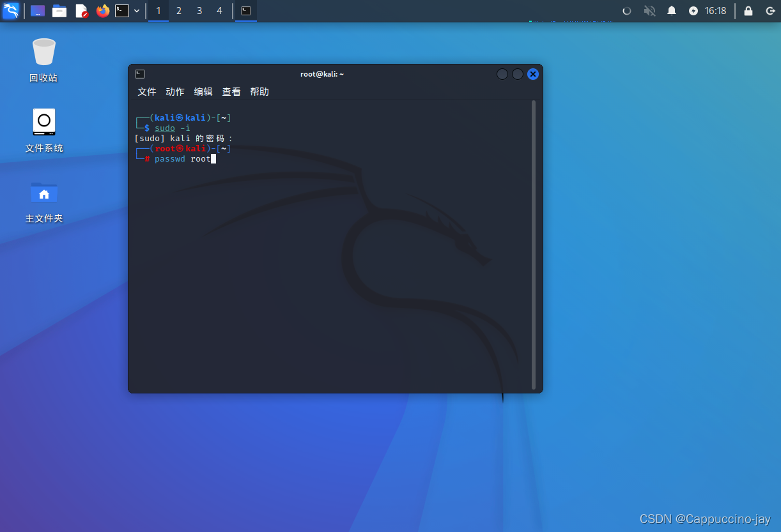Open the power manager icon

tap(693, 11)
